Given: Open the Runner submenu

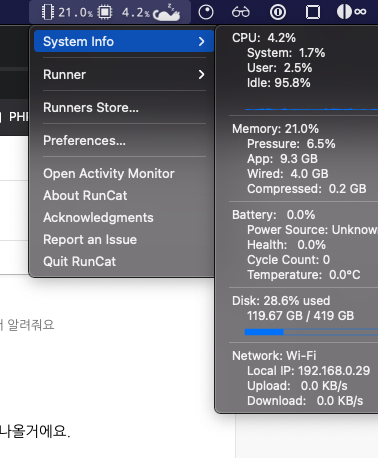Looking at the screenshot, I should click(124, 75).
